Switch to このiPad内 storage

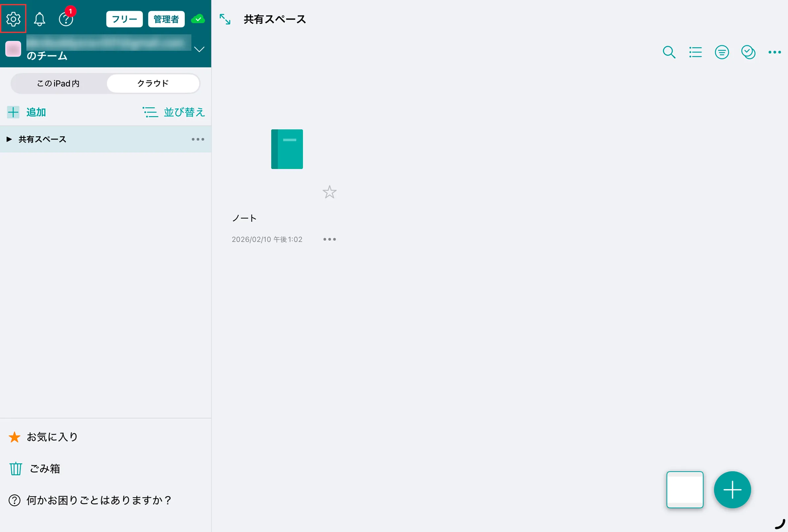58,83
